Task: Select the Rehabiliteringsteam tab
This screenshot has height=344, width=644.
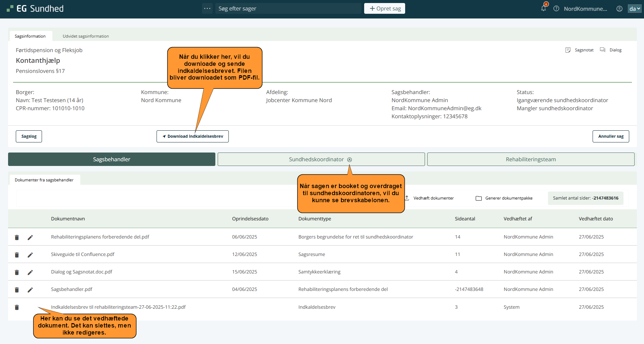Action: coord(530,159)
